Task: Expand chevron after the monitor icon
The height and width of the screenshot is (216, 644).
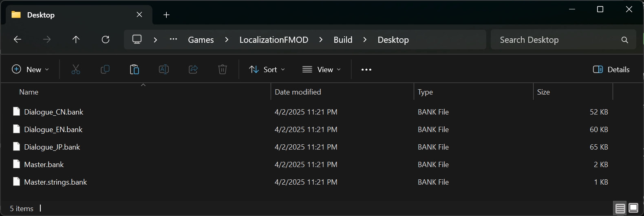Action: pyautogui.click(x=155, y=40)
